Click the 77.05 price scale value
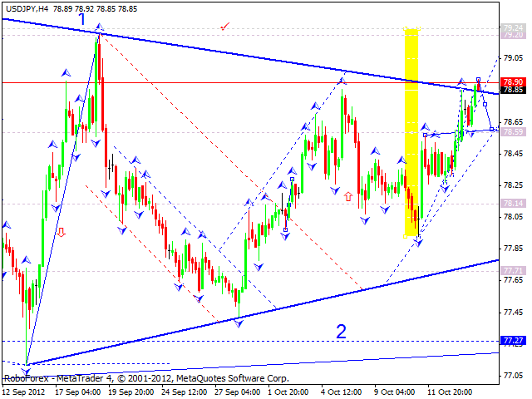The width and height of the screenshot is (532, 399). click(x=514, y=376)
